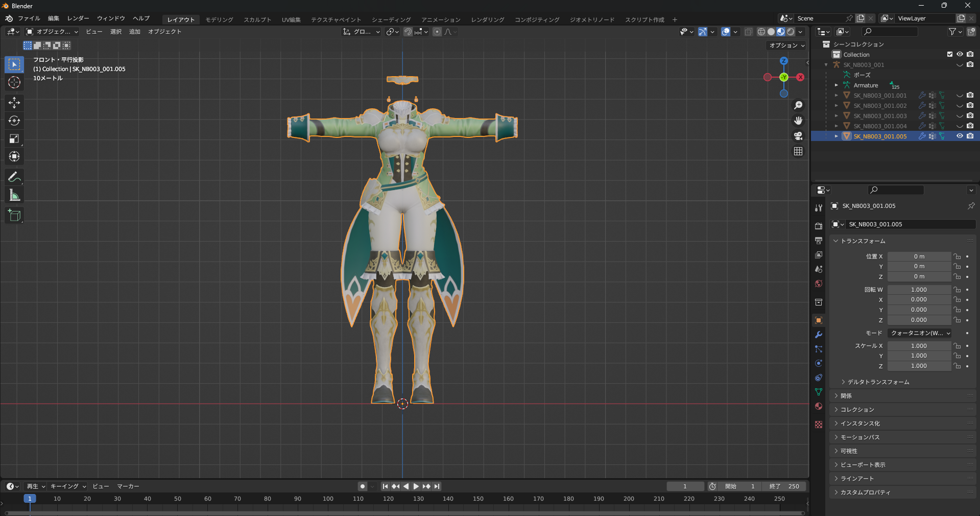This screenshot has width=980, height=516.
Task: Switch to the モデリング workspace tab
Action: tap(220, 19)
